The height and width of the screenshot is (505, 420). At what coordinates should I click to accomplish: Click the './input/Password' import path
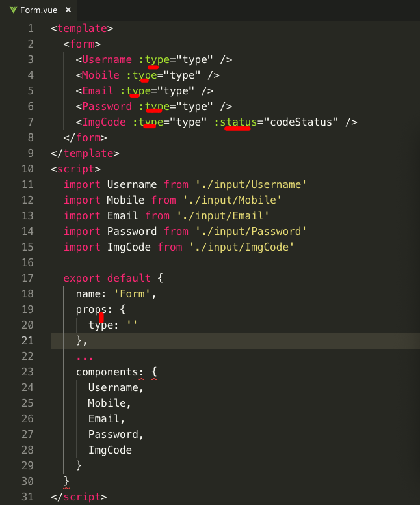(251, 231)
